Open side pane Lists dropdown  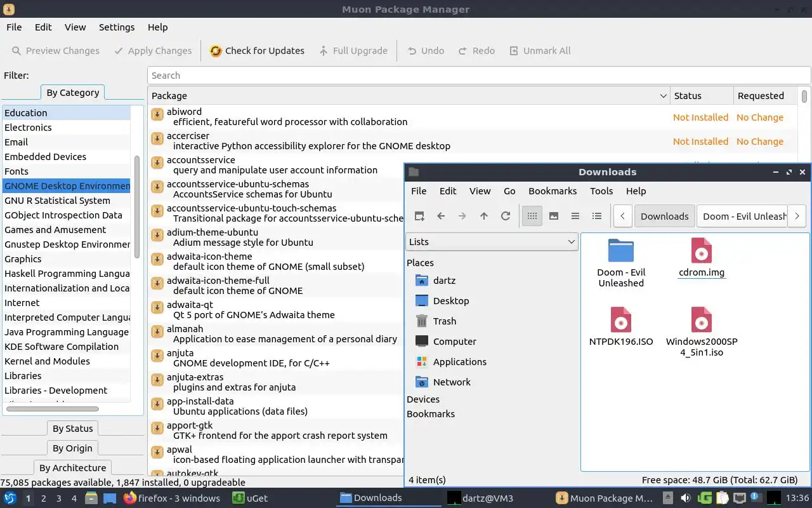click(492, 242)
